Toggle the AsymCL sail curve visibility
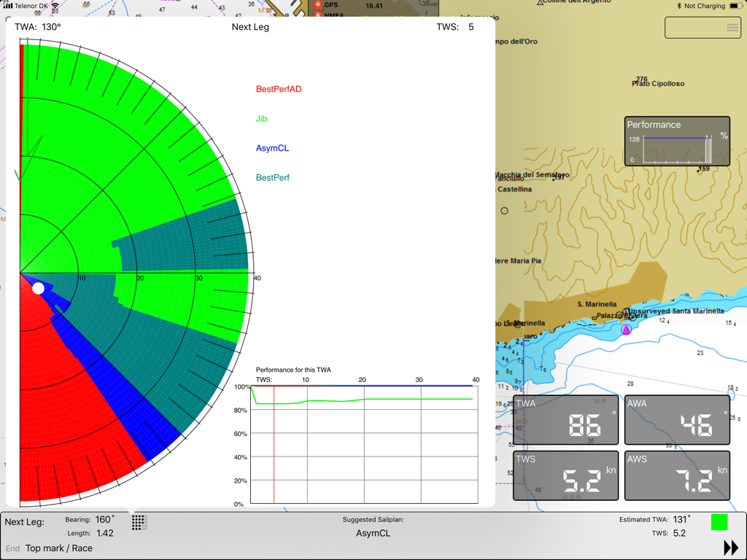747x560 pixels. (x=273, y=148)
